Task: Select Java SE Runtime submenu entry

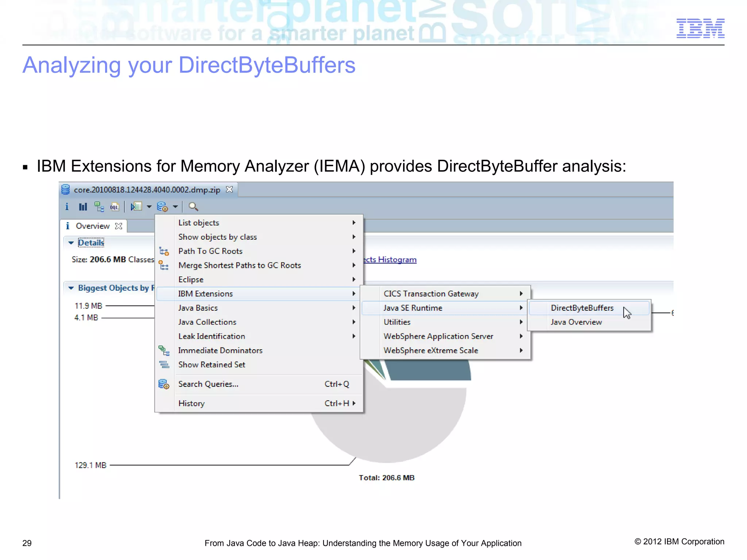Action: pos(445,308)
